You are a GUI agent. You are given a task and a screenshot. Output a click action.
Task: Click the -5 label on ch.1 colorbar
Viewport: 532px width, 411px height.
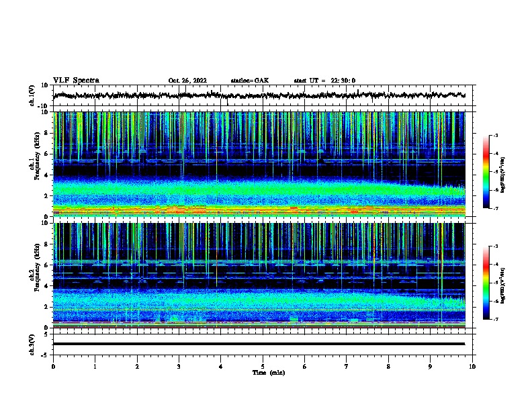496,172
